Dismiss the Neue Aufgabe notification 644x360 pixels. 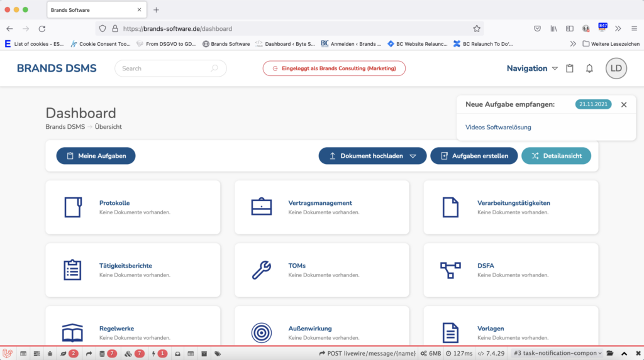pyautogui.click(x=624, y=105)
